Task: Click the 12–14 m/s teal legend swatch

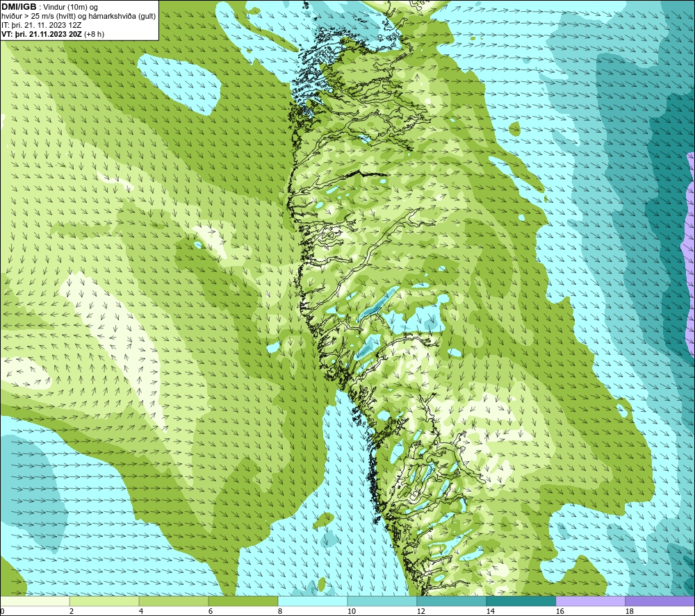Action: 451,601
